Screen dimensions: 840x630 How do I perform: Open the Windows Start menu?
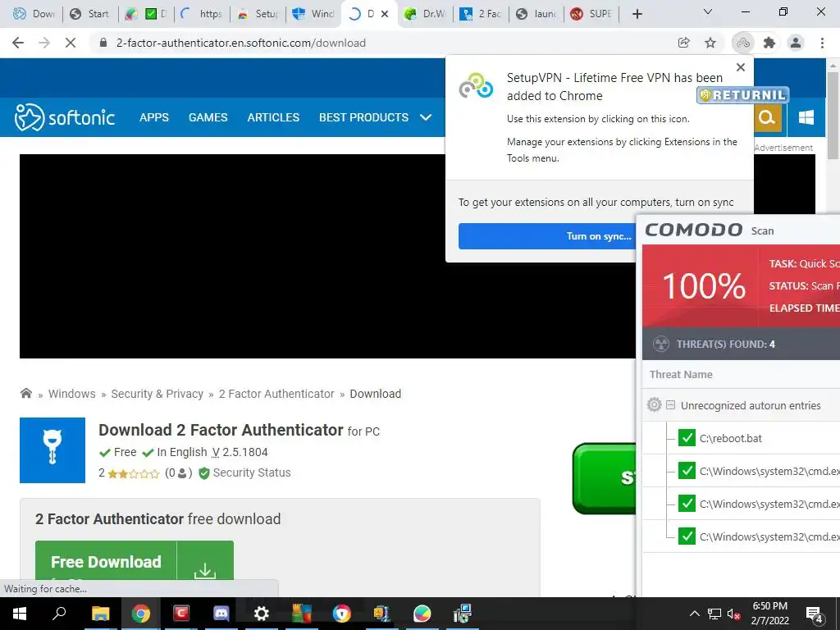[x=20, y=614]
